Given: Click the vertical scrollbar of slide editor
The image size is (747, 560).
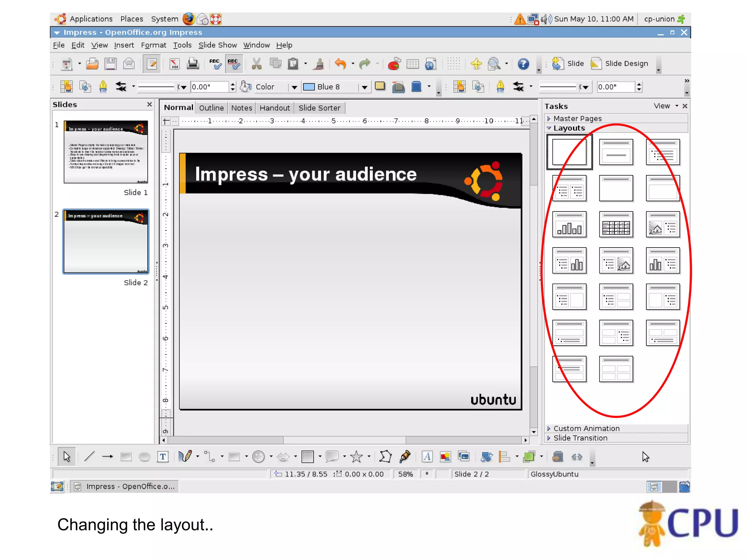Looking at the screenshot, I should [534, 275].
